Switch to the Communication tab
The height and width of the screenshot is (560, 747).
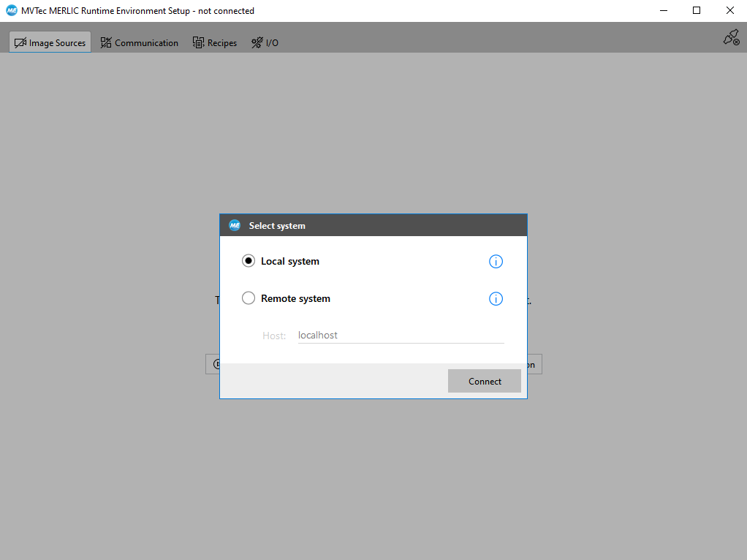pyautogui.click(x=139, y=42)
